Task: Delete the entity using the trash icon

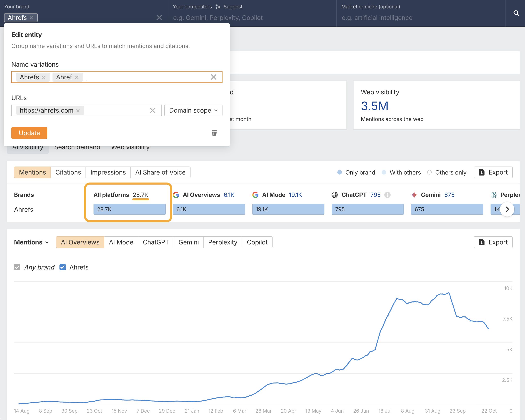Action: click(x=214, y=133)
